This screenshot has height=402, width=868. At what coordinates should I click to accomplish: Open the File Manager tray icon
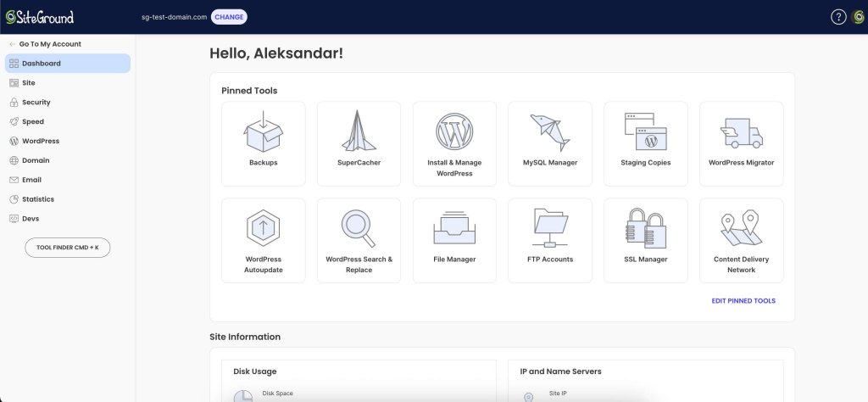[x=454, y=227]
